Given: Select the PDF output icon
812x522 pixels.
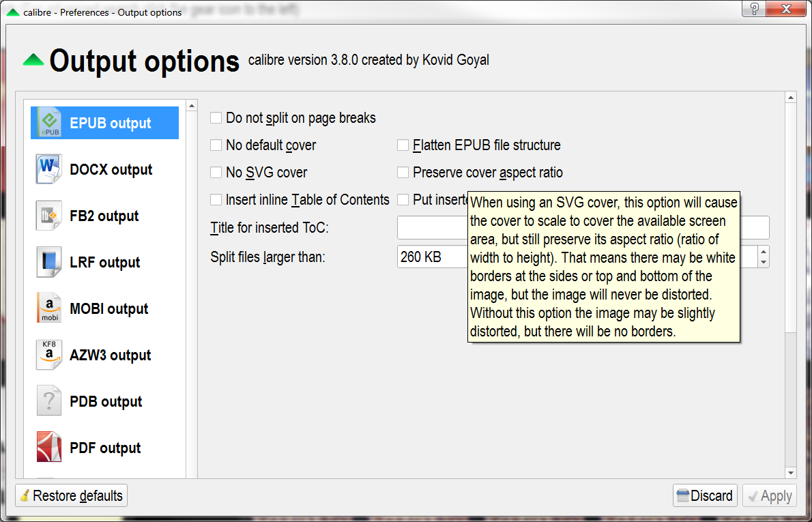Looking at the screenshot, I should pos(49,448).
